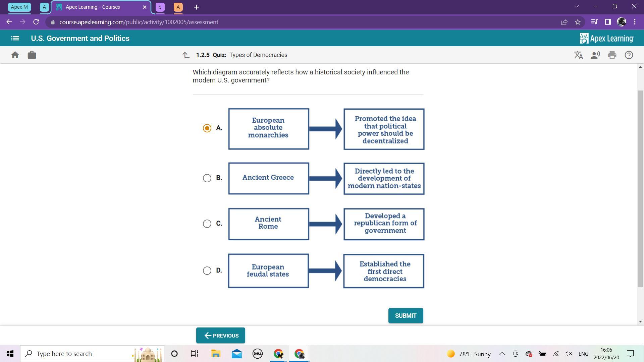The width and height of the screenshot is (644, 362).
Task: Open the help question mark icon
Action: tap(629, 55)
